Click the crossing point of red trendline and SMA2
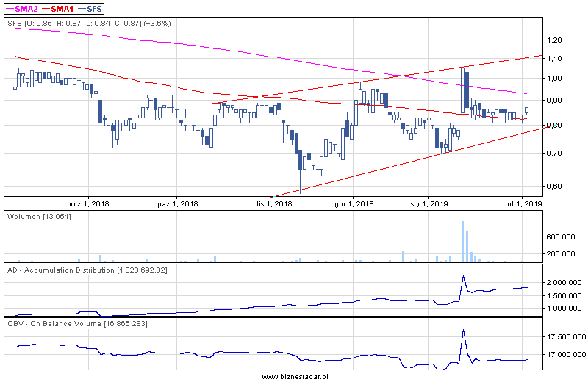 coord(399,76)
